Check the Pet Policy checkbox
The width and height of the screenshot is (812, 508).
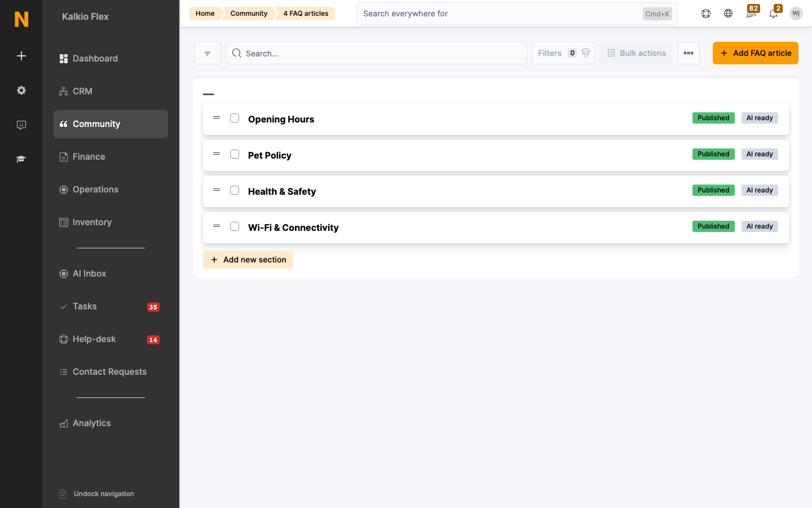235,154
